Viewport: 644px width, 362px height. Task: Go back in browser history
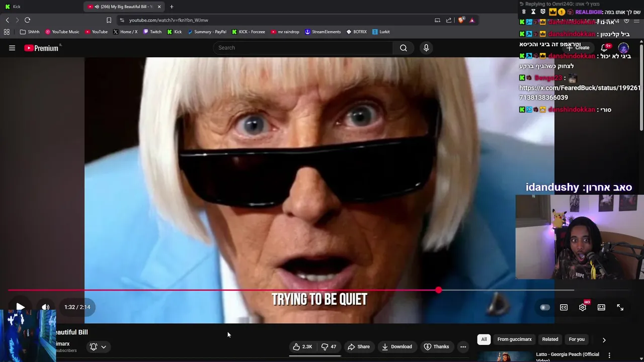[7, 20]
